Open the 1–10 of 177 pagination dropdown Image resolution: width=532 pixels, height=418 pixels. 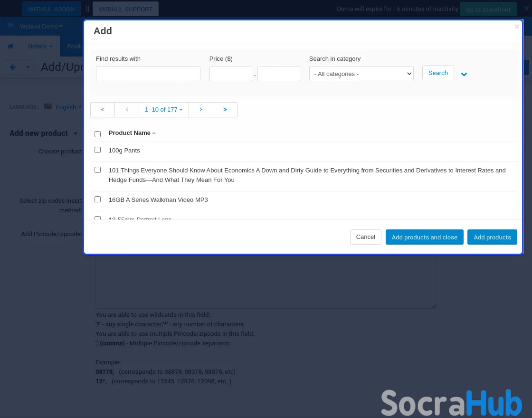(163, 110)
